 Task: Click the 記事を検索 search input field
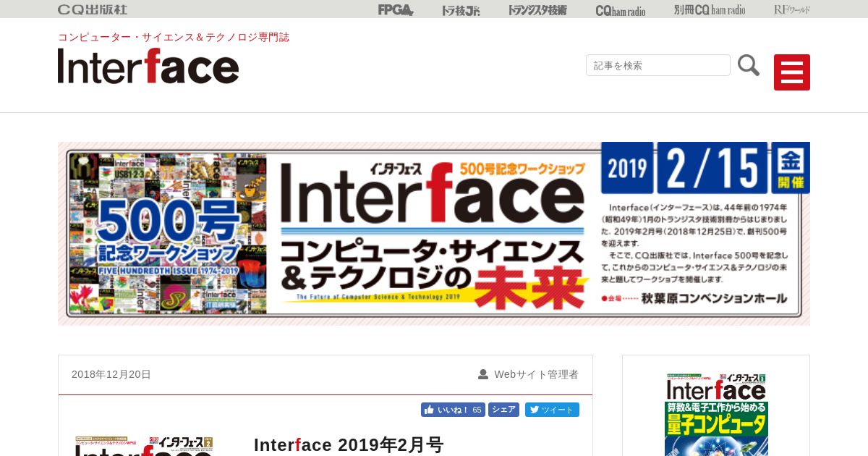[658, 65]
